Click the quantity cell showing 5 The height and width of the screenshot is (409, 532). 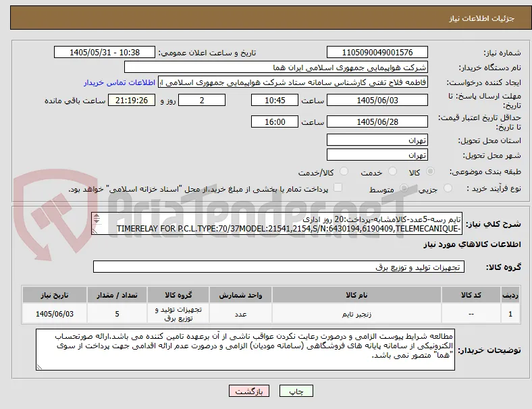117,314
